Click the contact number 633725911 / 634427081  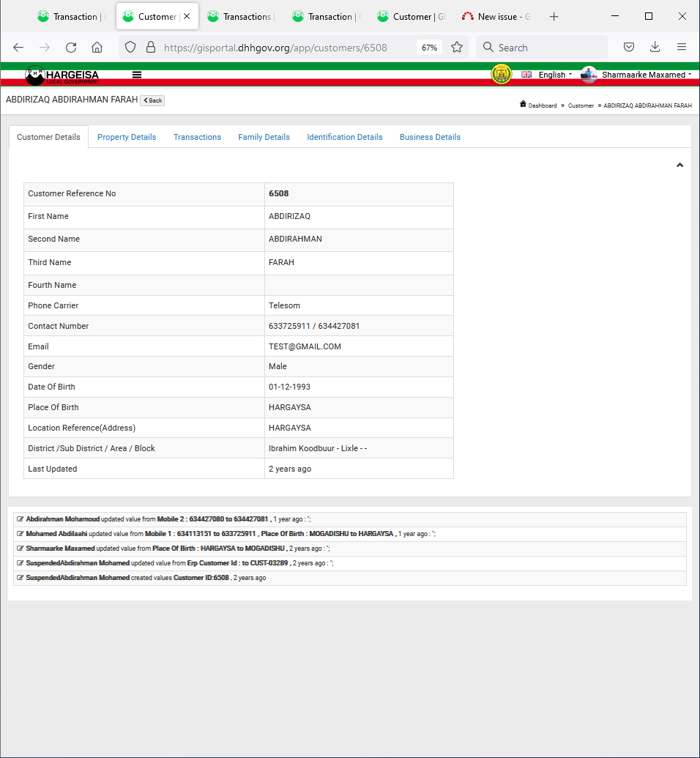[x=314, y=327]
